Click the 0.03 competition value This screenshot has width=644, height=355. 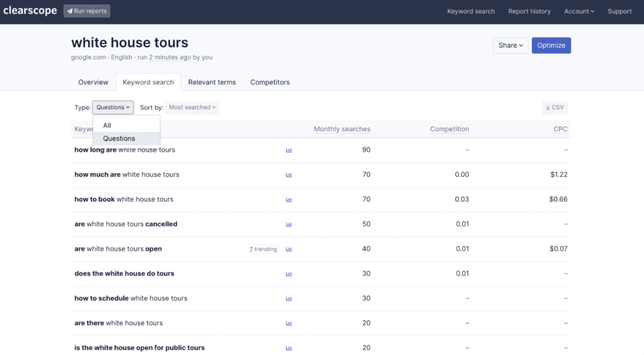pyautogui.click(x=462, y=199)
